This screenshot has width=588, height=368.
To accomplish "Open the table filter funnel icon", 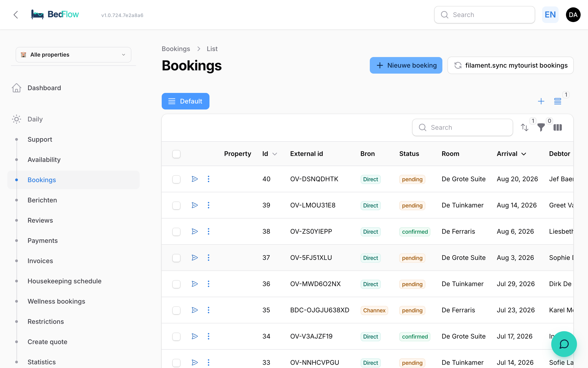I will (x=541, y=127).
